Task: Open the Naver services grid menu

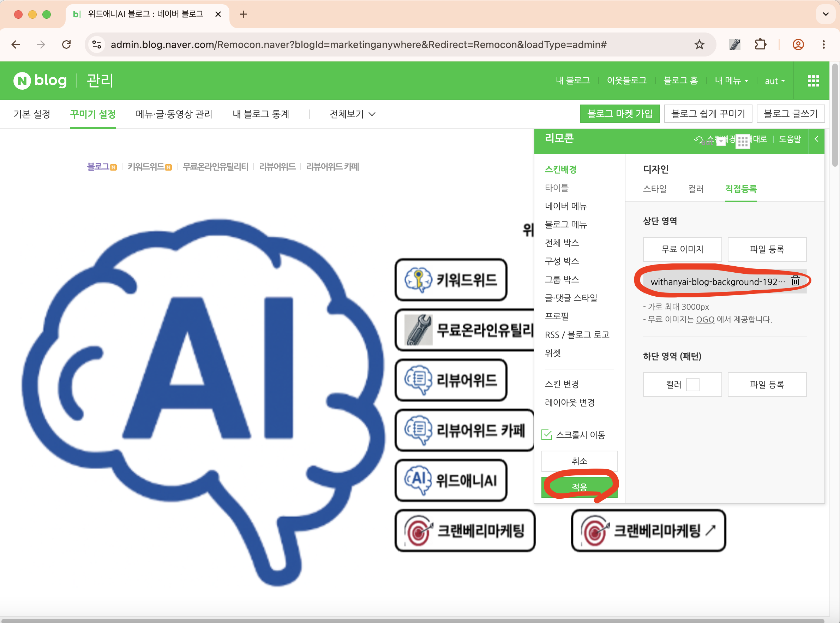Action: [x=813, y=81]
